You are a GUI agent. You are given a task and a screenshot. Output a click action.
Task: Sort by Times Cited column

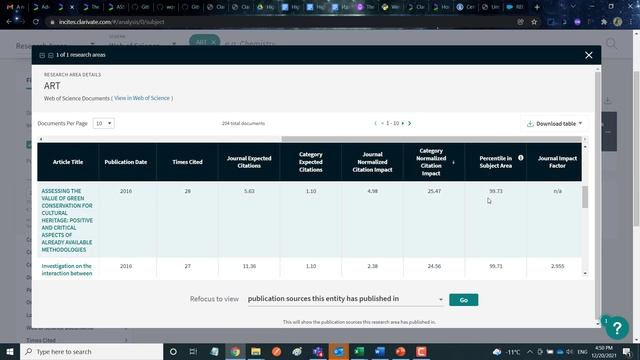187,162
